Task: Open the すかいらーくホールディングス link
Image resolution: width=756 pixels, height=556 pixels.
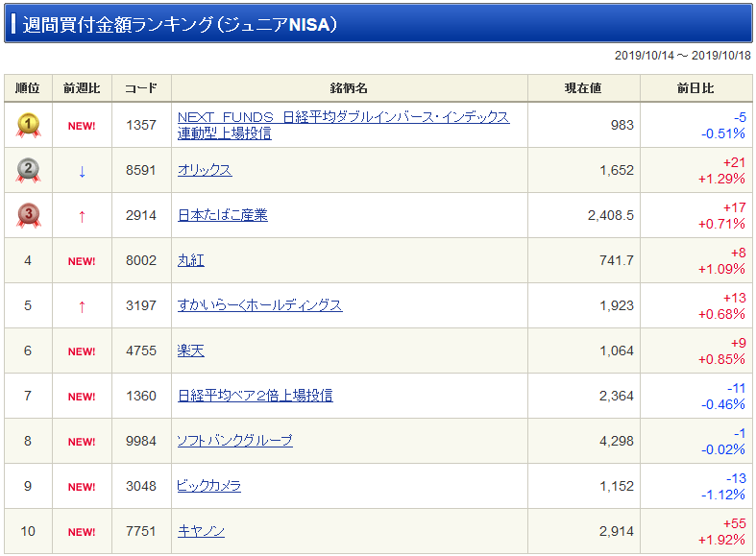Action: click(x=260, y=305)
